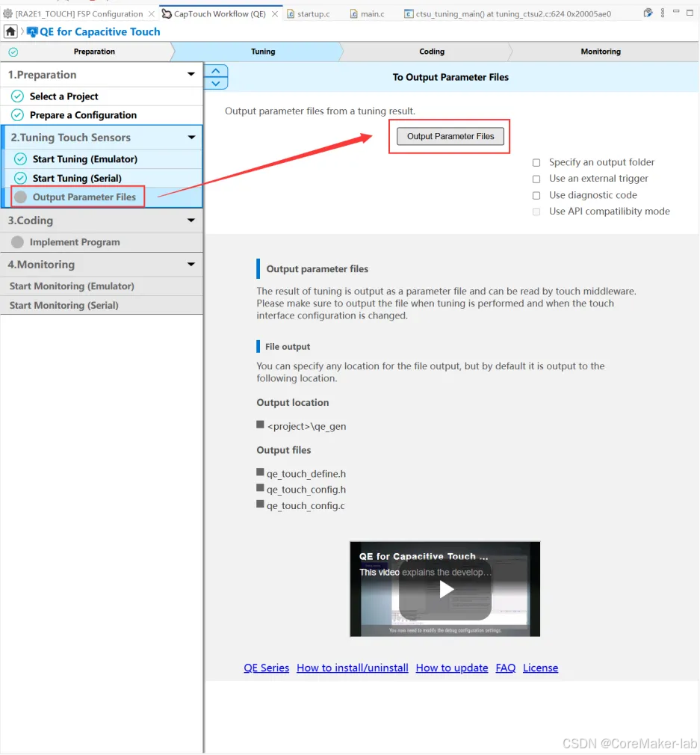Select the Start Tuning (Serial) step

(x=103, y=178)
